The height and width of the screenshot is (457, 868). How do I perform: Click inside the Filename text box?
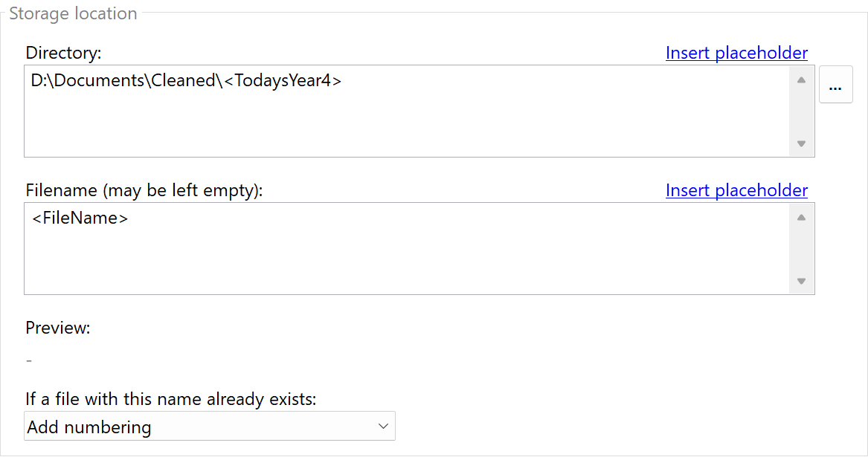[405, 256]
